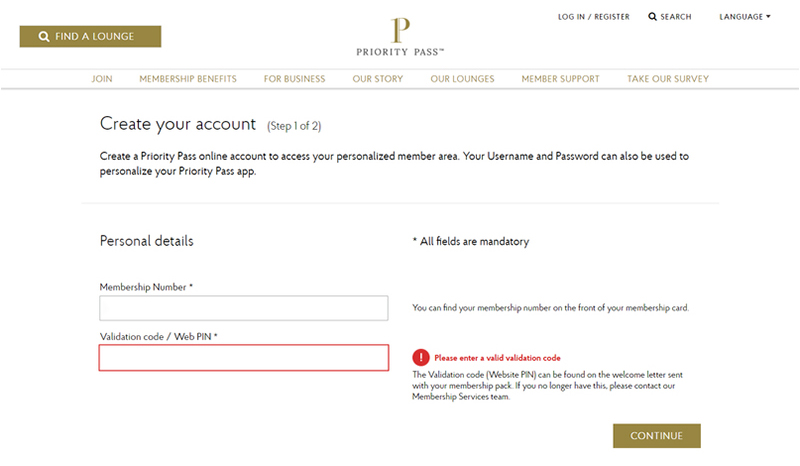
Task: Click the search magnifier icon in header
Action: [652, 17]
